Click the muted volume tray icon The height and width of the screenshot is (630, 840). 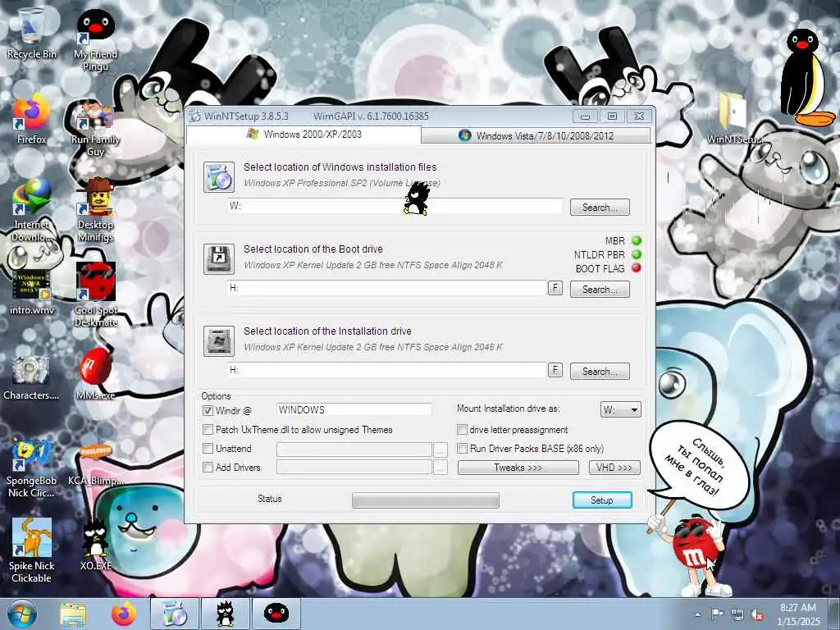(x=757, y=614)
